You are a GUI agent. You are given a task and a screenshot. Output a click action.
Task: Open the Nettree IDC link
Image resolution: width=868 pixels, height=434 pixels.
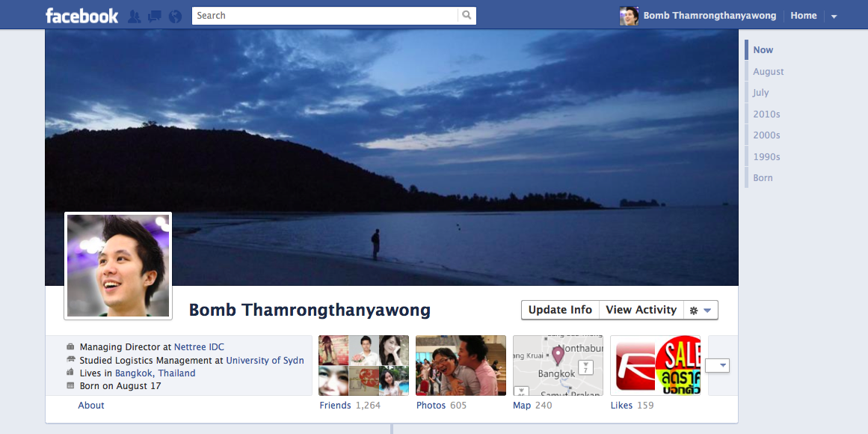200,347
